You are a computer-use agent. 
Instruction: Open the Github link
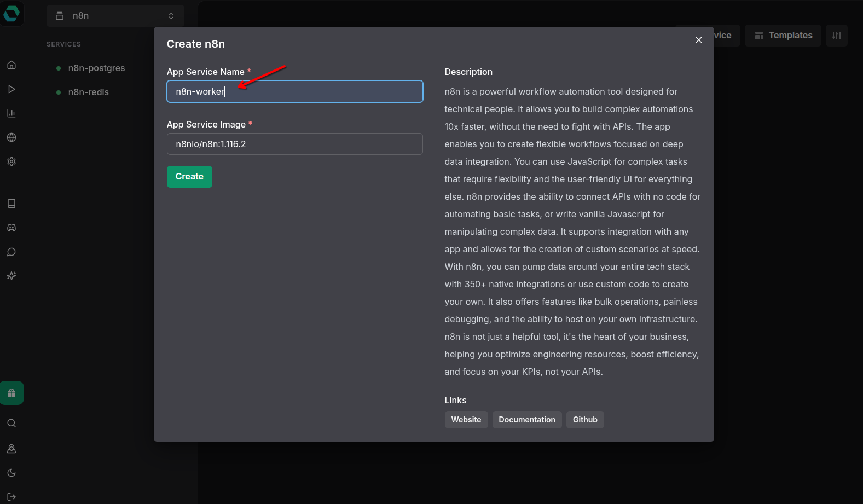click(585, 420)
